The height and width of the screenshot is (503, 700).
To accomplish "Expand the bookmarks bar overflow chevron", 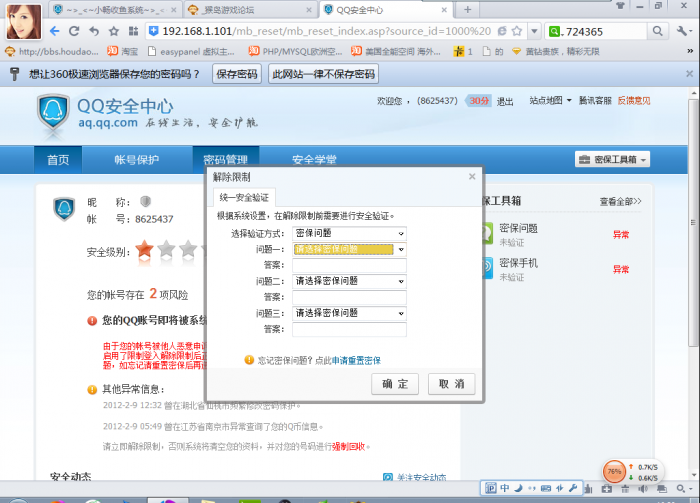I will 690,51.
